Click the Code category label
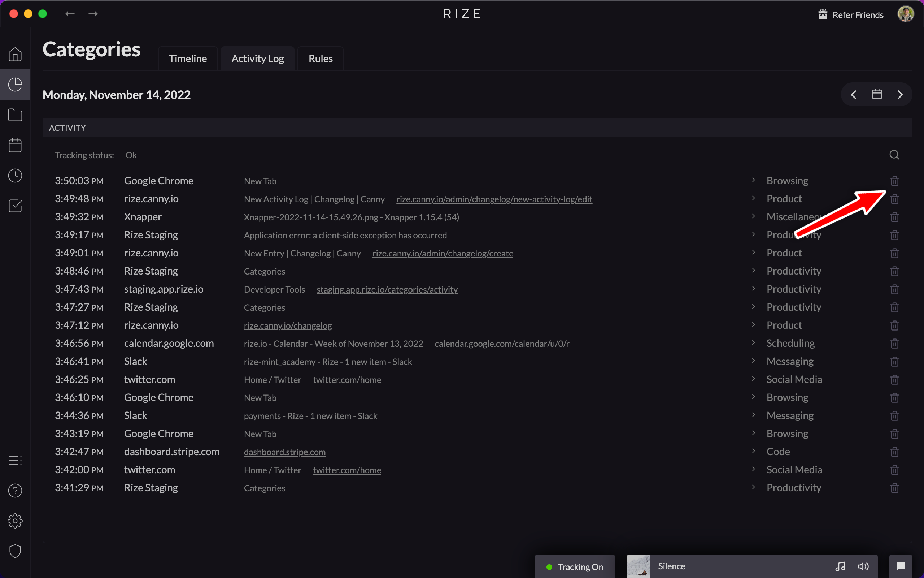Image resolution: width=924 pixels, height=578 pixels. (778, 452)
